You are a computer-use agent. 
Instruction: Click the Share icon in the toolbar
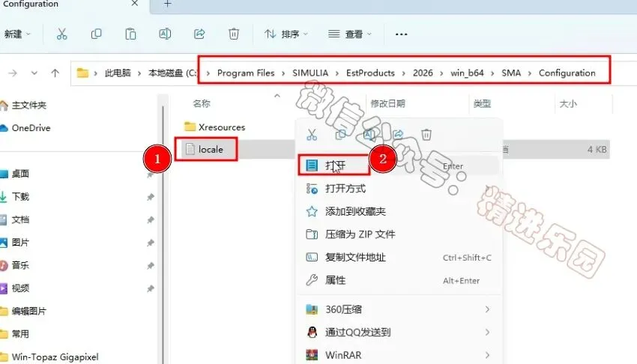[199, 34]
